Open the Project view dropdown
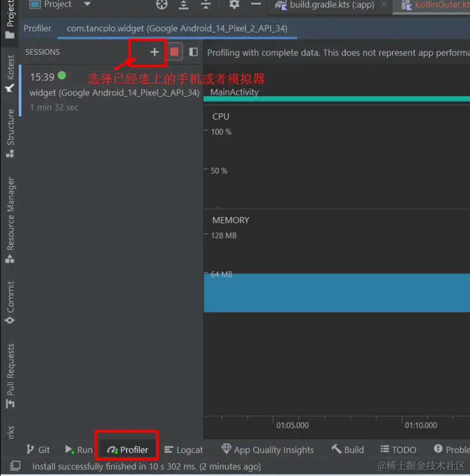The height and width of the screenshot is (476, 470). 87,4
